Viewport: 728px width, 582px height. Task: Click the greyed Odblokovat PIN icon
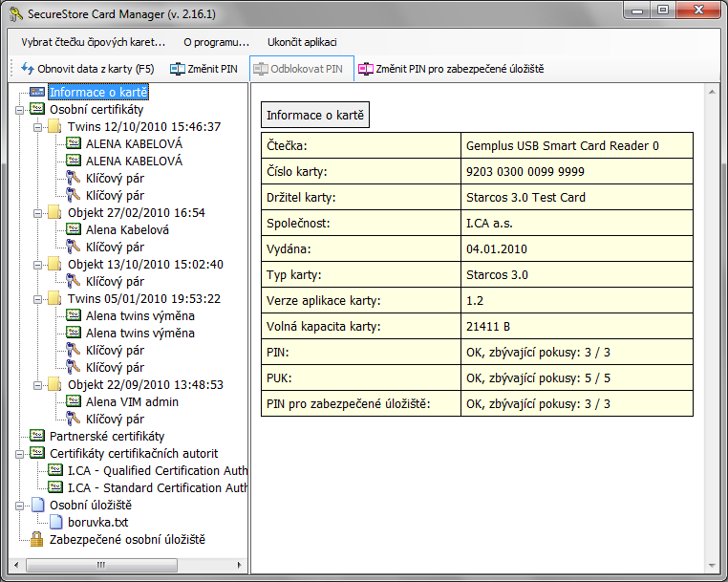coord(261,69)
